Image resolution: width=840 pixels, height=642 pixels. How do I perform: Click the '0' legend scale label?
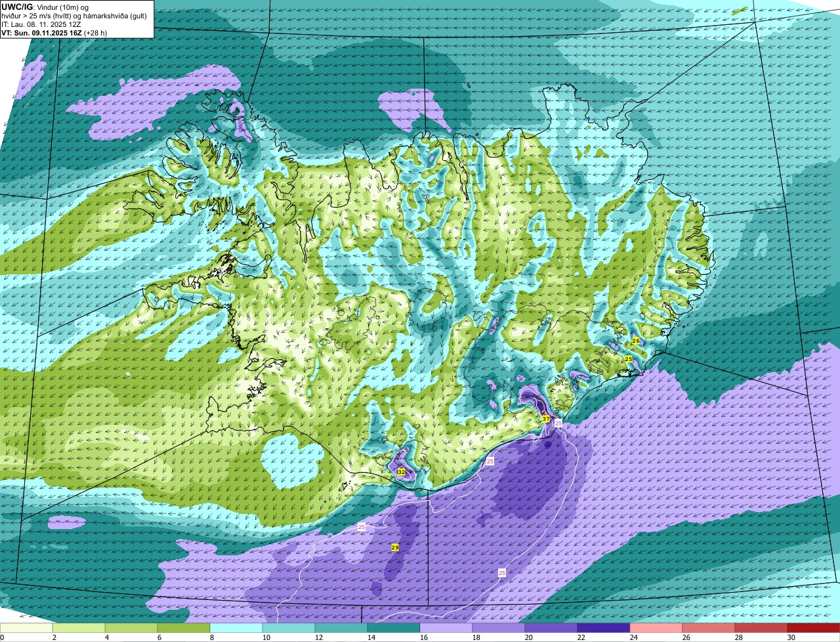coord(2,637)
